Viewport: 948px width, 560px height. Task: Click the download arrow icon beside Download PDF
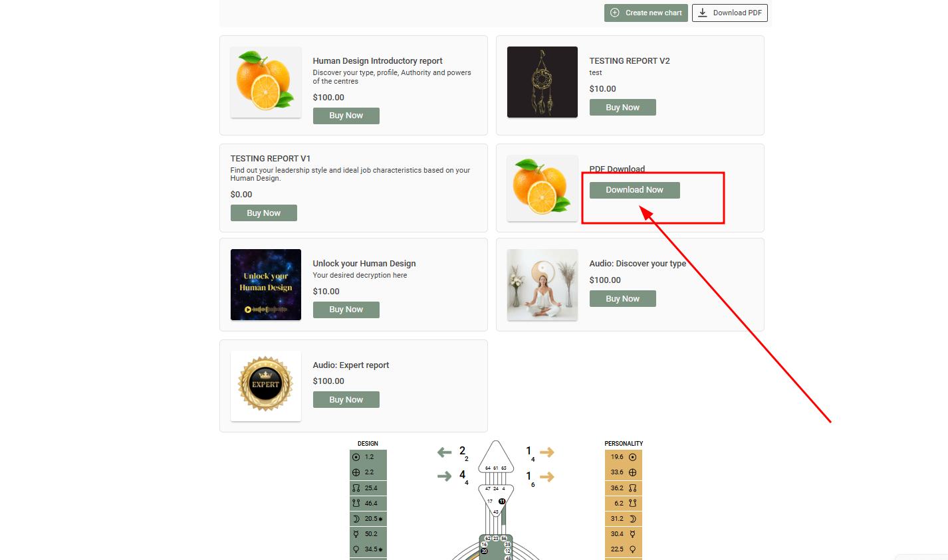[703, 13]
